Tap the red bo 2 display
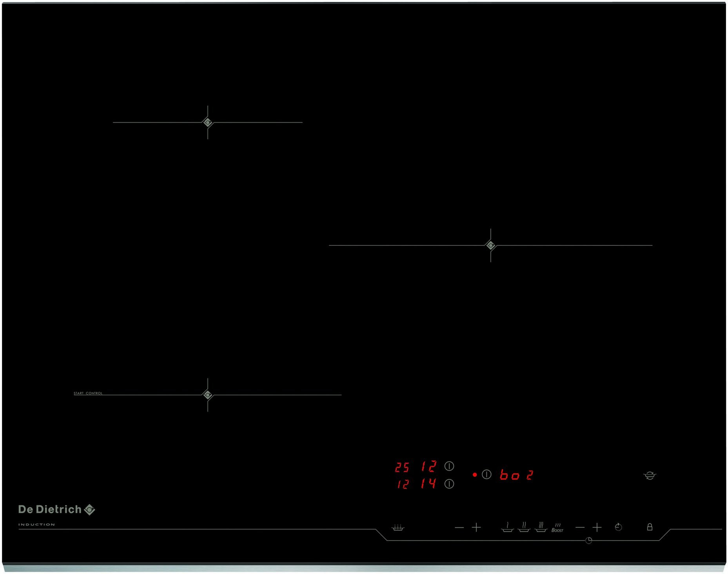This screenshot has width=728, height=574. [x=516, y=475]
